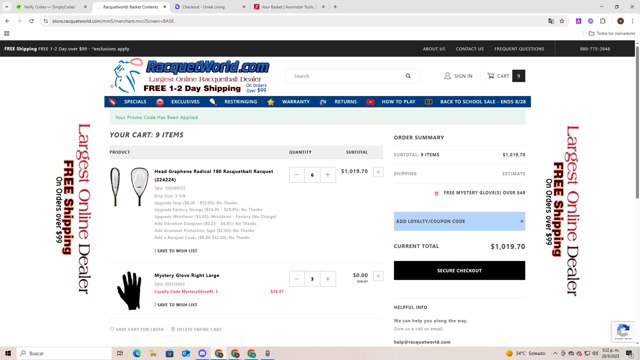Open the browser extensions puzzle icon
This screenshot has height=360, width=640.
[603, 21]
